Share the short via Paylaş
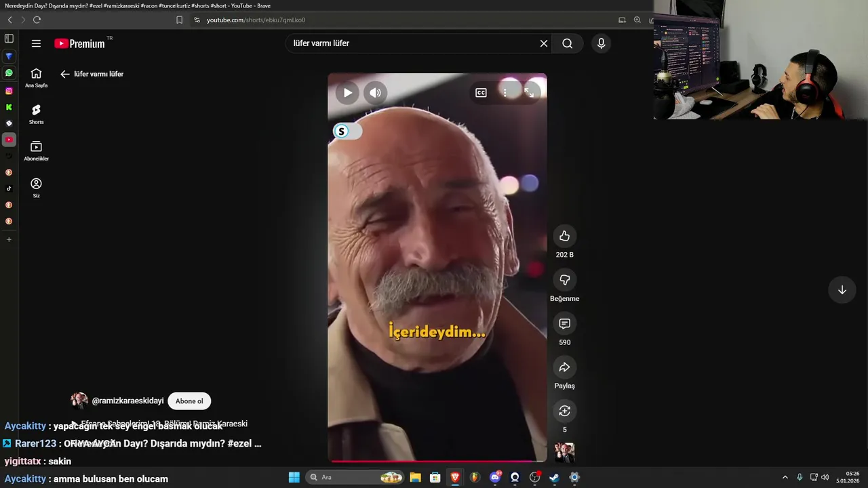Viewport: 868px width, 488px height. click(564, 367)
